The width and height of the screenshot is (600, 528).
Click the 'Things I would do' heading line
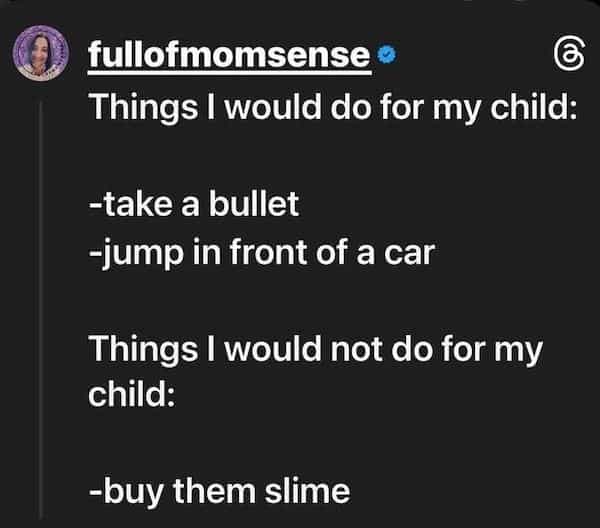click(333, 106)
